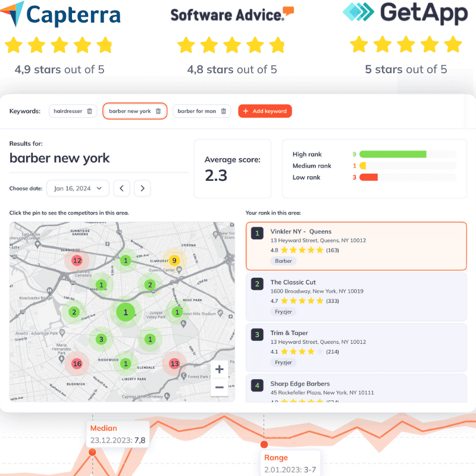
Task: Click the Range chart data point marker
Action: pos(264,444)
